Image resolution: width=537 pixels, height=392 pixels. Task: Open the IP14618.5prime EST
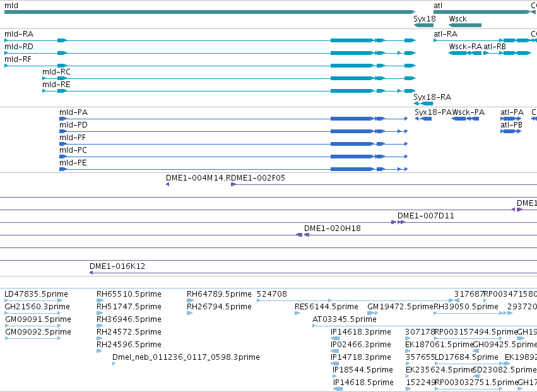click(338, 389)
